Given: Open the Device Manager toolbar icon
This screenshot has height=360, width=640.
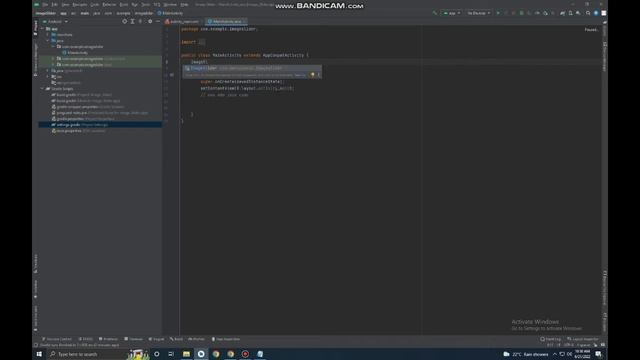Looking at the screenshot, I should point(571,13).
